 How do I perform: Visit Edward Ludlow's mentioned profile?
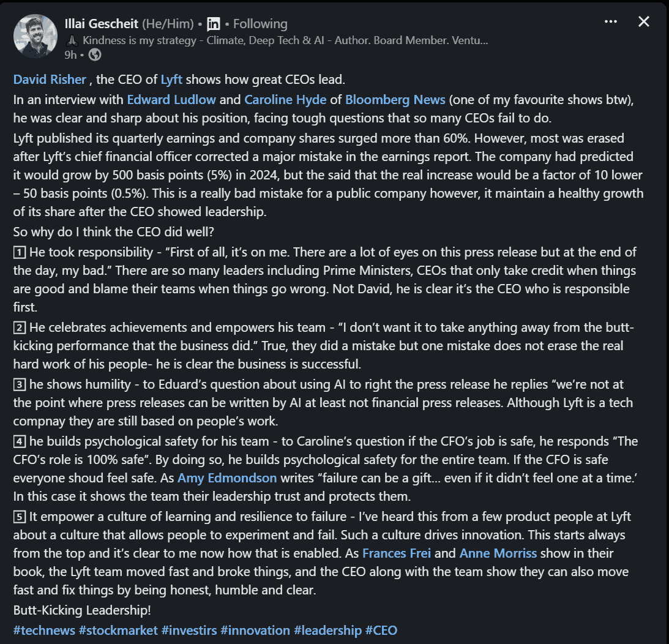[171, 99]
